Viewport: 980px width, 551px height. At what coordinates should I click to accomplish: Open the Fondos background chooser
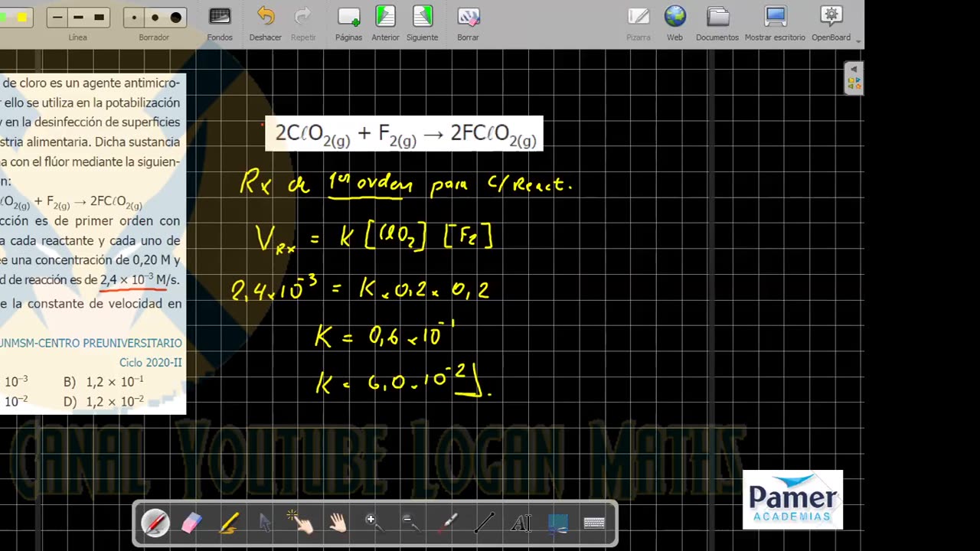click(x=220, y=23)
